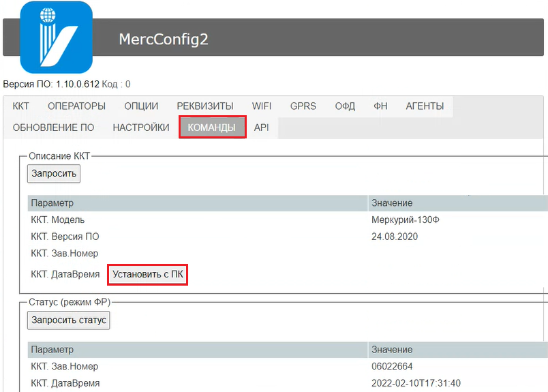Image resolution: width=548 pixels, height=392 pixels.
Task: Go to the WIFI tab
Action: (262, 106)
